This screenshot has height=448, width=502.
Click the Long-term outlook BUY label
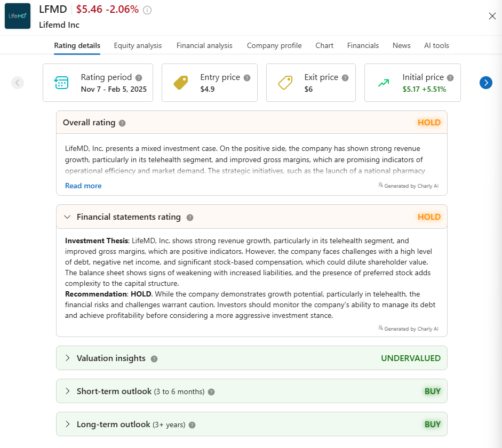click(x=433, y=425)
